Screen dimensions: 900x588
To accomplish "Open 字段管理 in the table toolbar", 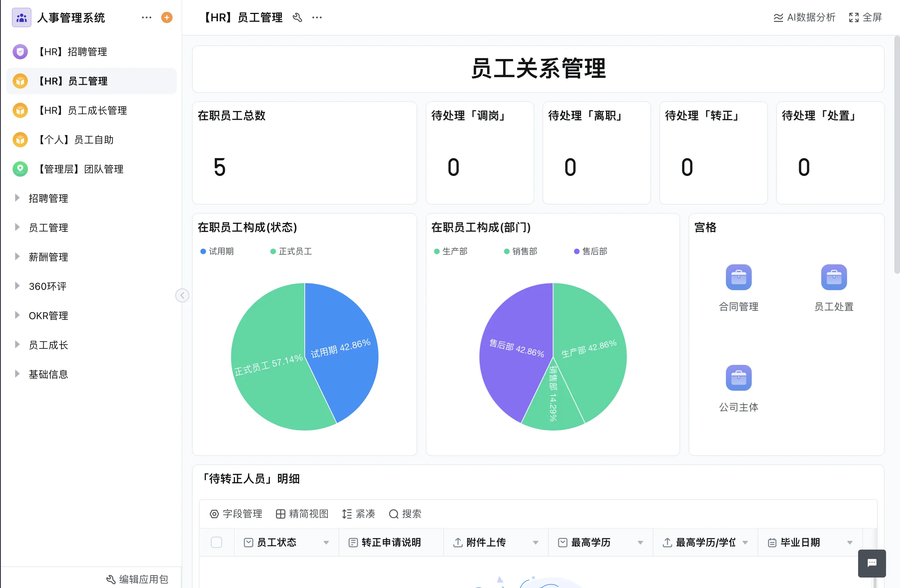I will [x=235, y=514].
